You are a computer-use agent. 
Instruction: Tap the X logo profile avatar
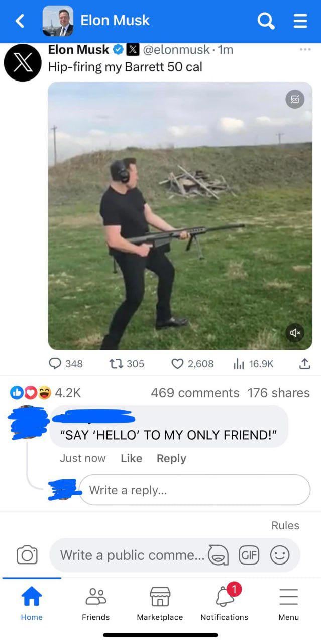23,63
